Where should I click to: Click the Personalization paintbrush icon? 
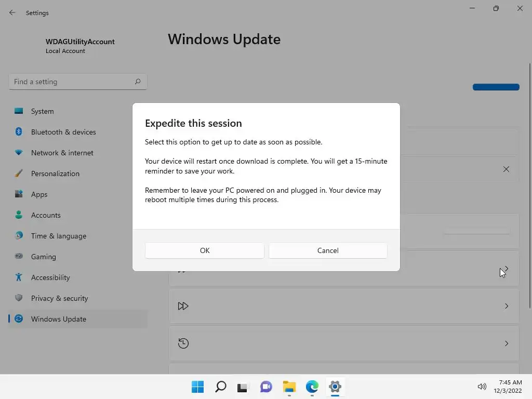[x=19, y=174]
